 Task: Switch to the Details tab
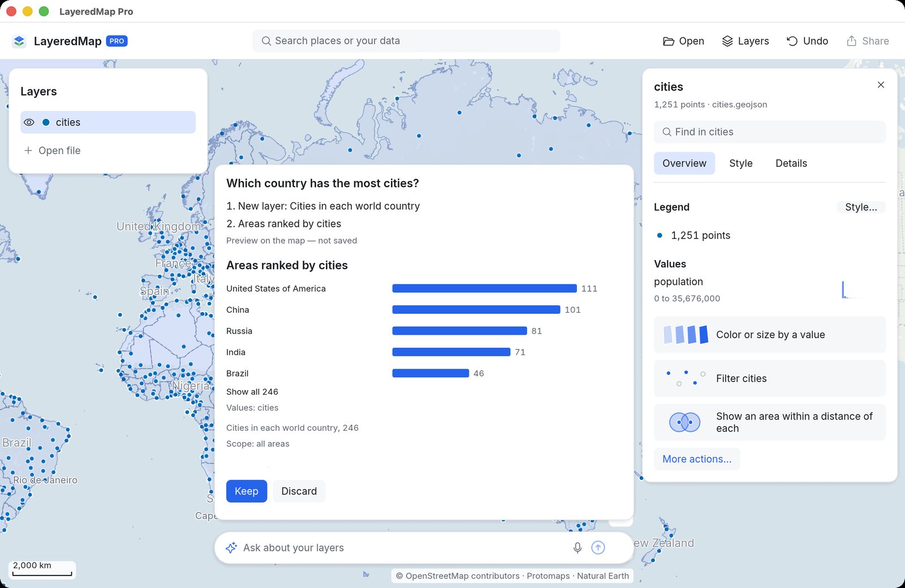[791, 163]
